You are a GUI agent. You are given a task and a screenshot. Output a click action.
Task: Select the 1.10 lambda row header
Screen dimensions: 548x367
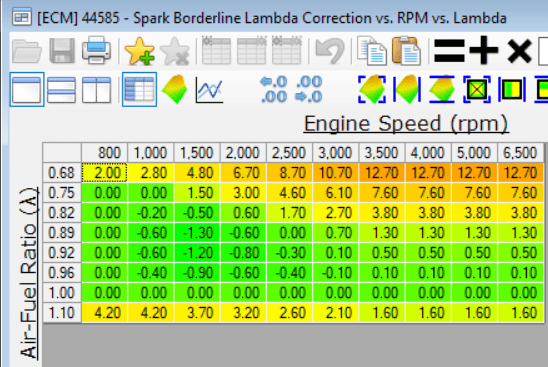click(x=62, y=312)
